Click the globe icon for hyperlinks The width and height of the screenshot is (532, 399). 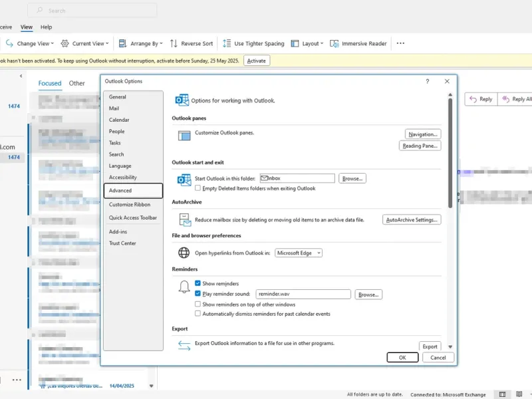pyautogui.click(x=184, y=253)
